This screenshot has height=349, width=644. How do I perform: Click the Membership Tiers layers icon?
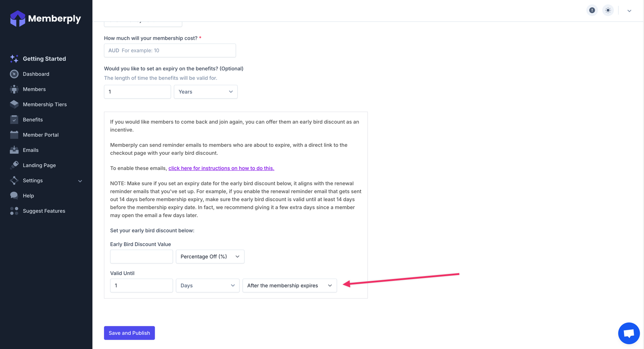point(14,104)
